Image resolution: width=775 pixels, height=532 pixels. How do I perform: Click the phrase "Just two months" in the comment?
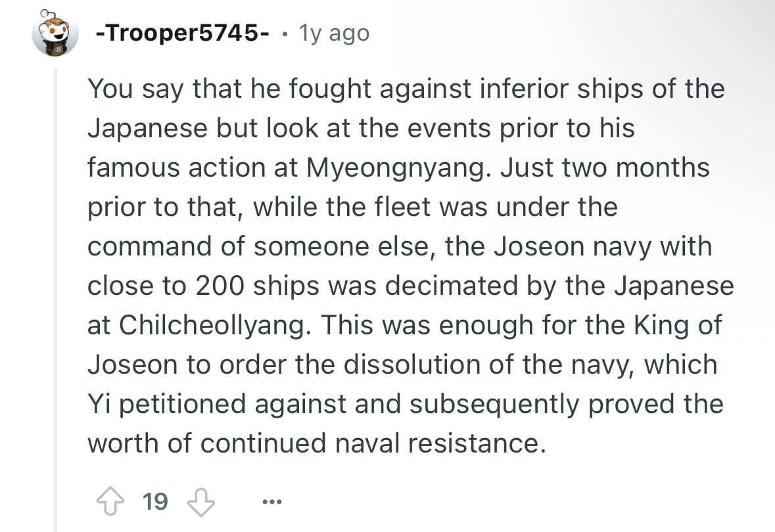[x=605, y=167]
